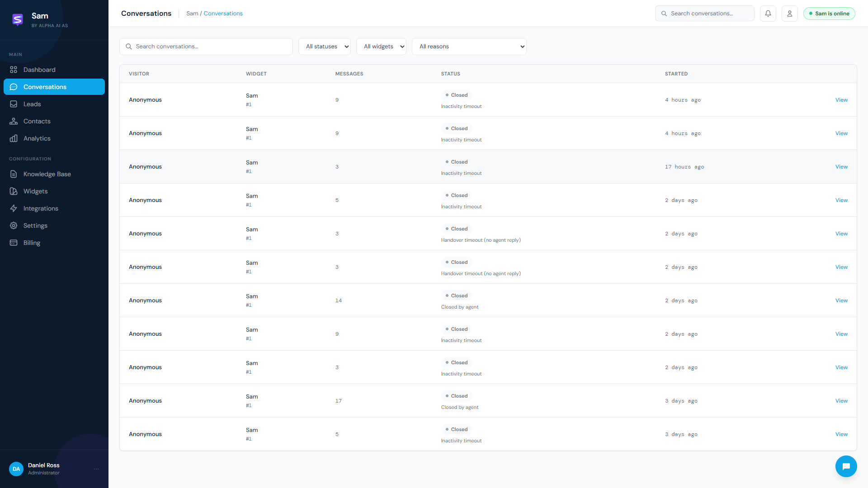Click the Daniel Ross profile name

44,465
